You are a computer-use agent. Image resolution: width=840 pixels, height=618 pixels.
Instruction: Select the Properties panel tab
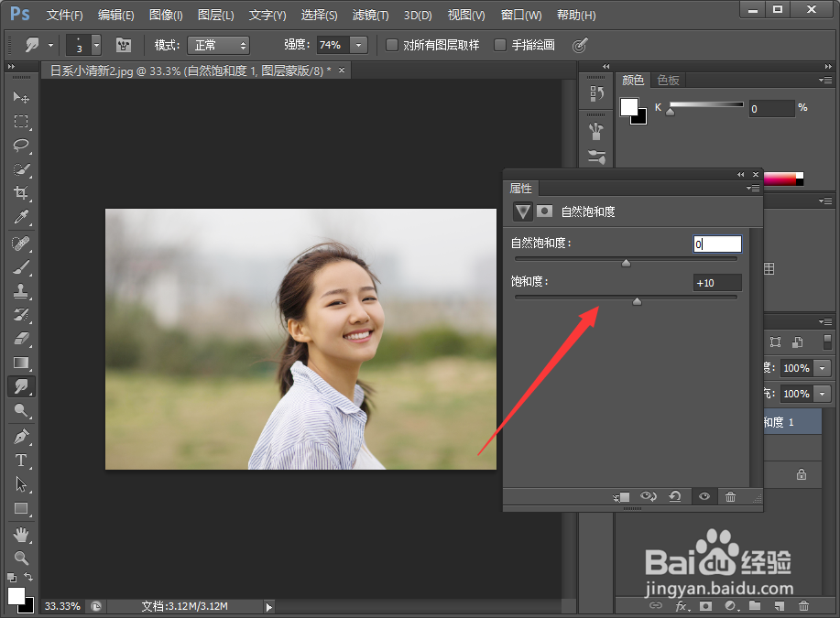point(520,189)
